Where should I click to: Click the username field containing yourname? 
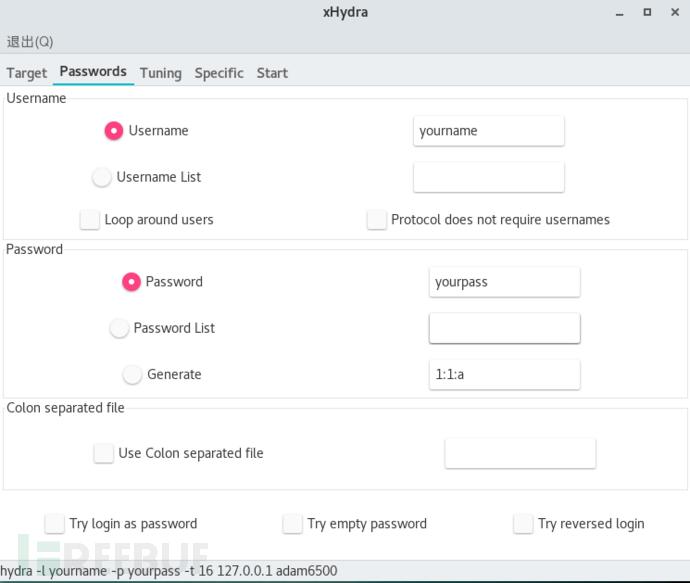(489, 131)
